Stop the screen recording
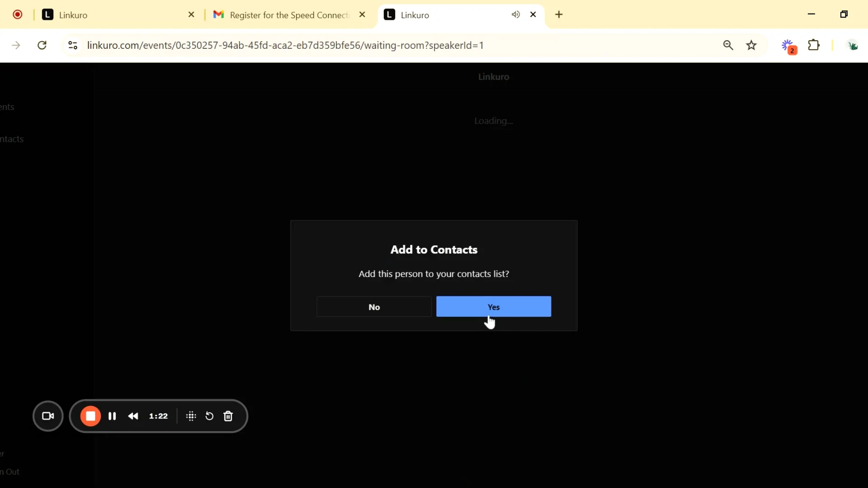The width and height of the screenshot is (868, 488). pos(90,416)
